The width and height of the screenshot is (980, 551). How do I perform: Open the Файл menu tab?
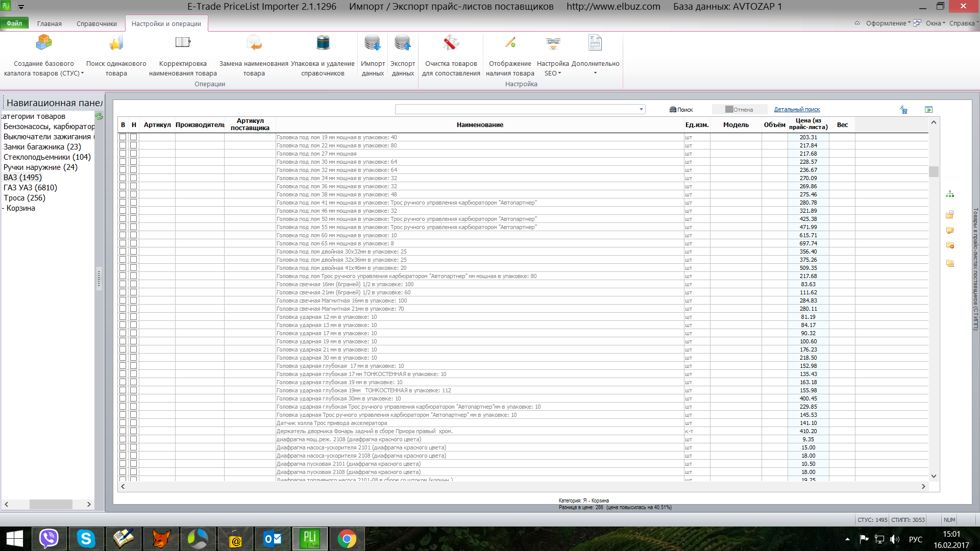click(x=14, y=23)
